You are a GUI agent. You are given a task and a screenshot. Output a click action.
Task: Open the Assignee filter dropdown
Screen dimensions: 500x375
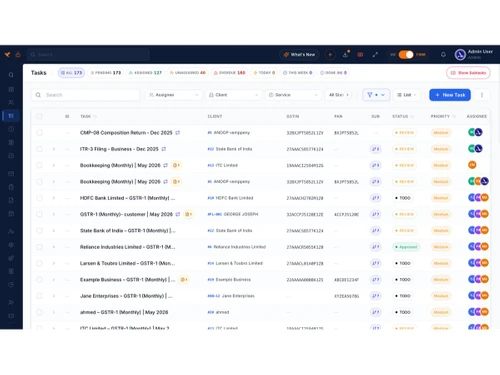[x=174, y=95]
